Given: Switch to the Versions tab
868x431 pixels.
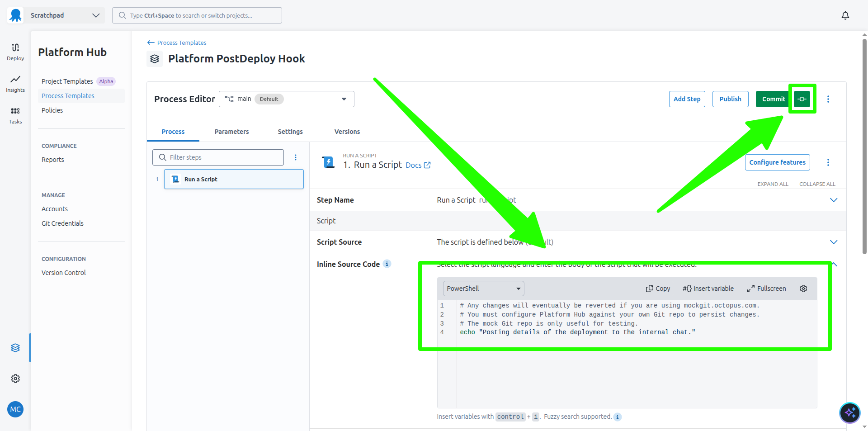Looking at the screenshot, I should pos(347,132).
